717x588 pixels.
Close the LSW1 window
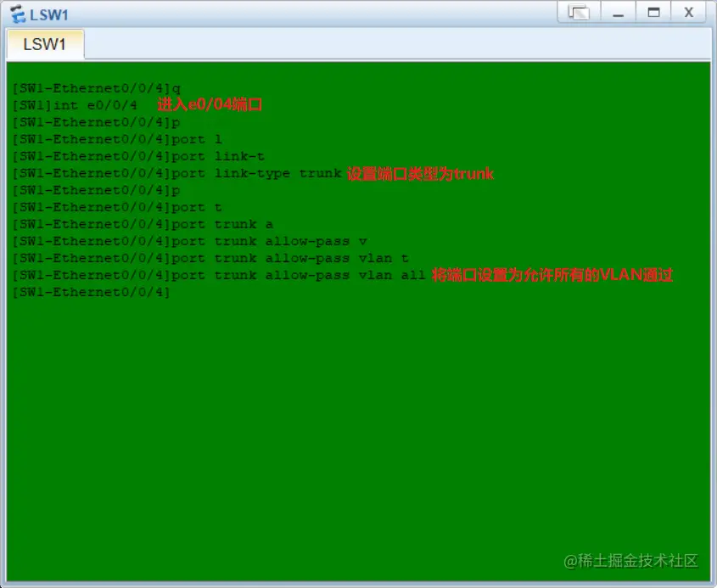689,12
